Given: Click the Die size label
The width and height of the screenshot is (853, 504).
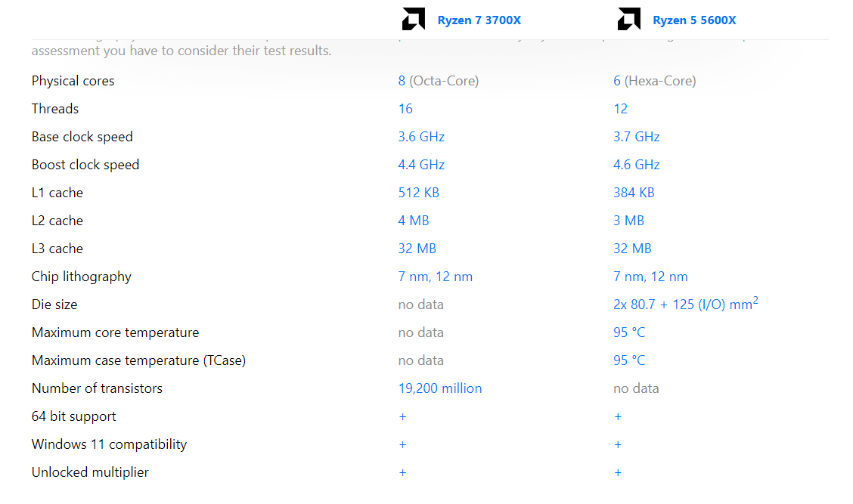Looking at the screenshot, I should (x=54, y=305).
